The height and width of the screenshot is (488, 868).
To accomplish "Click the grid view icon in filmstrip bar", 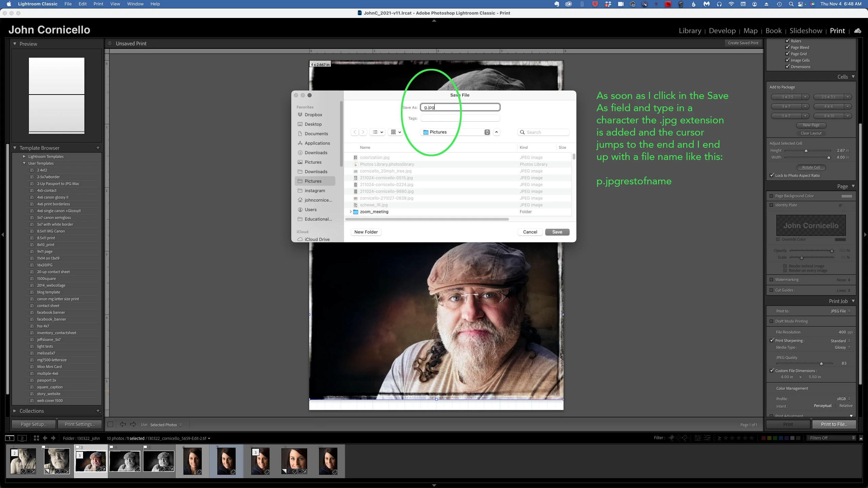I will (36, 438).
